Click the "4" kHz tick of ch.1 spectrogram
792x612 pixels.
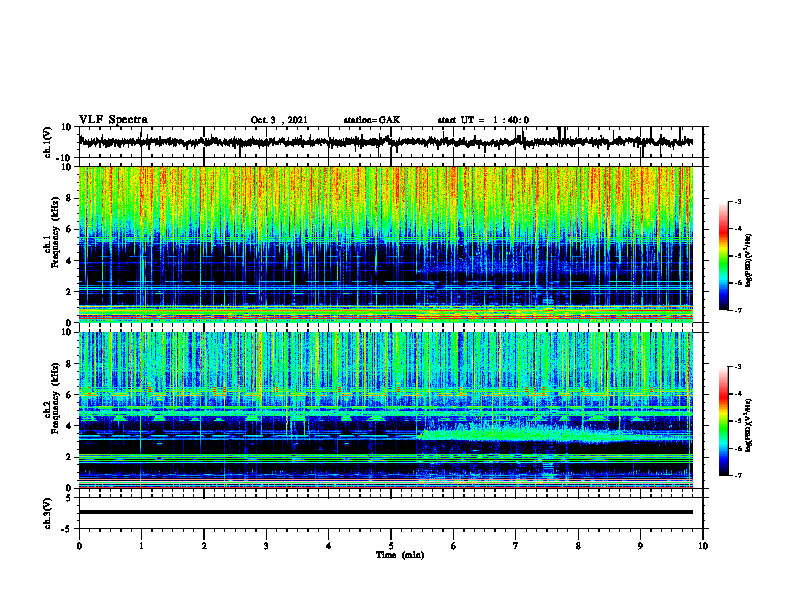[70, 261]
